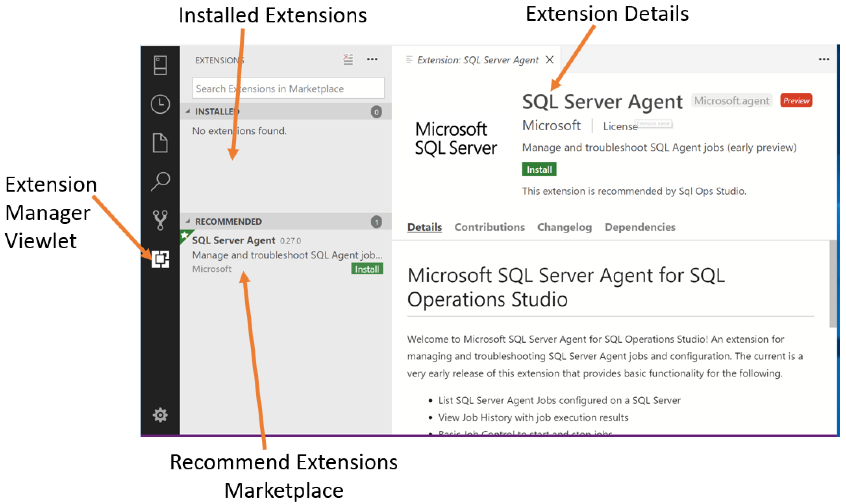Switch to the Contributions tab

[489, 227]
